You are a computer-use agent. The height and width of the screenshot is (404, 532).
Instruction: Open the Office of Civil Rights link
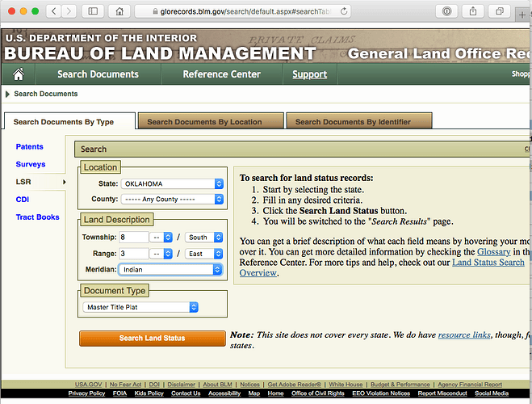[x=318, y=393]
